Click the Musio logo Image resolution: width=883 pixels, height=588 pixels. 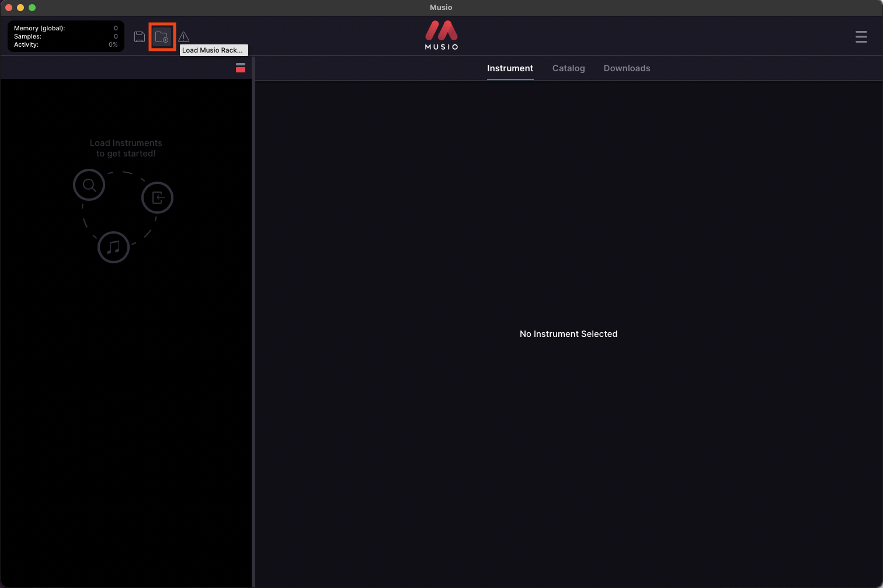point(441,35)
